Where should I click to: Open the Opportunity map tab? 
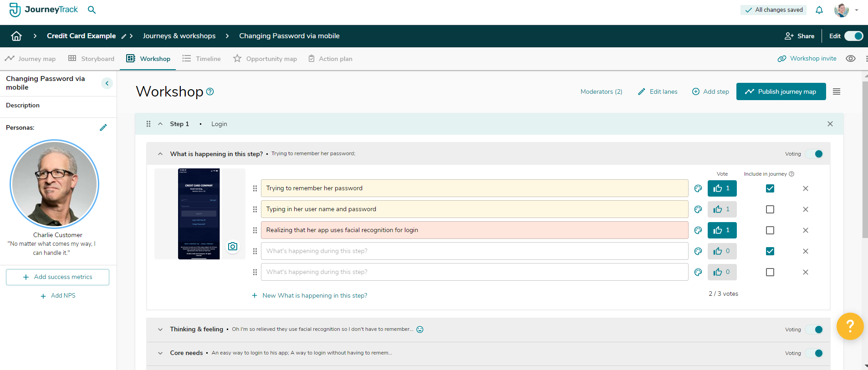(265, 59)
